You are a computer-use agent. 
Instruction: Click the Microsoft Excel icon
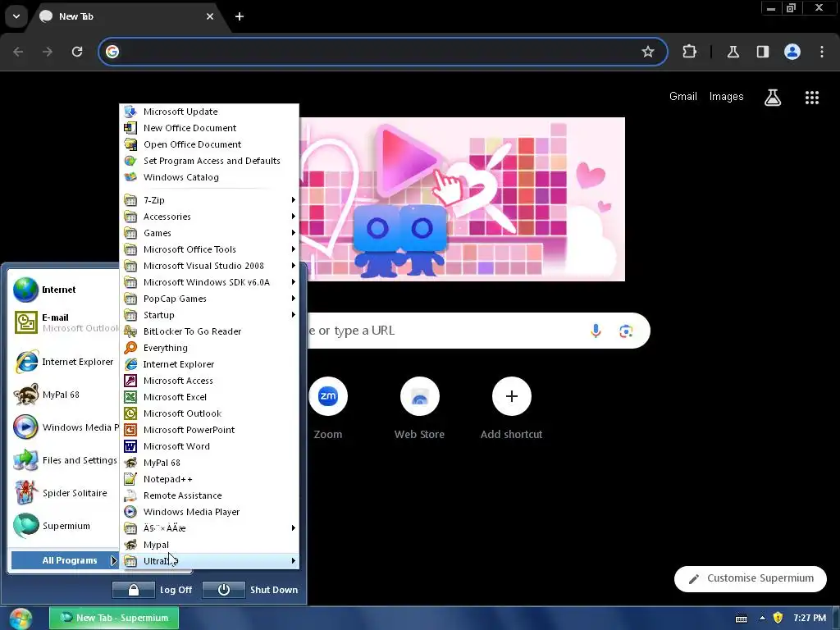point(130,397)
